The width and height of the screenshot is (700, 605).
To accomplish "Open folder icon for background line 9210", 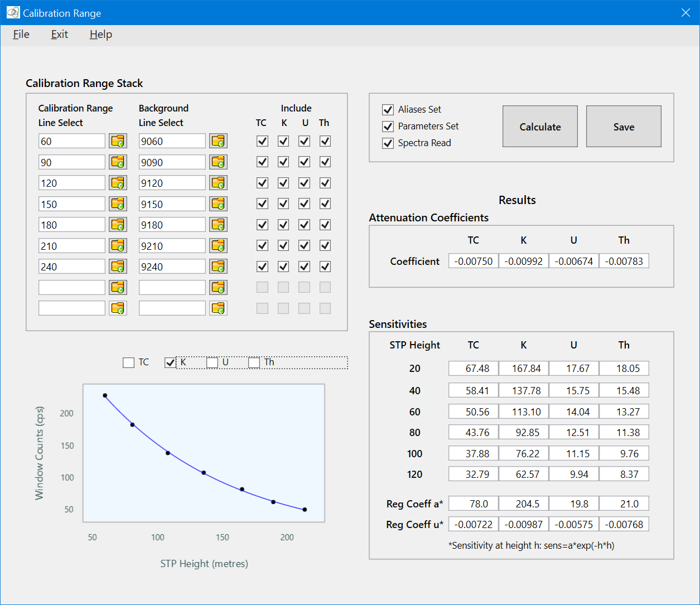I will pyautogui.click(x=218, y=246).
